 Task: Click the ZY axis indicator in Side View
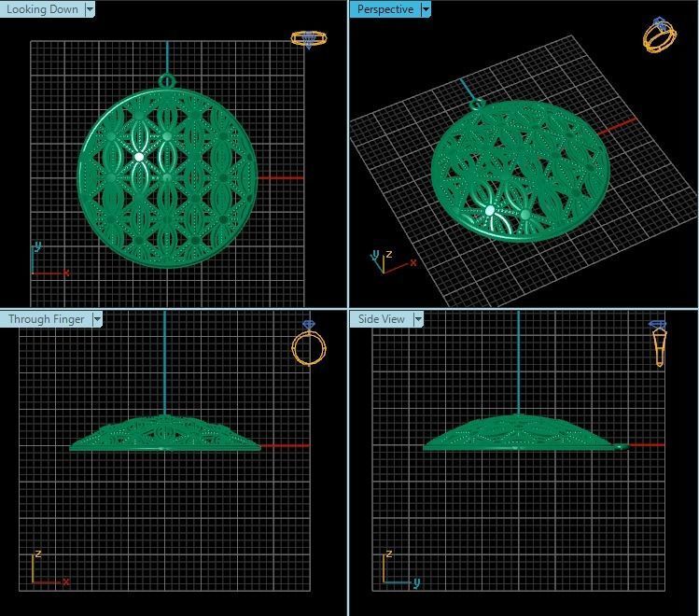click(x=401, y=567)
